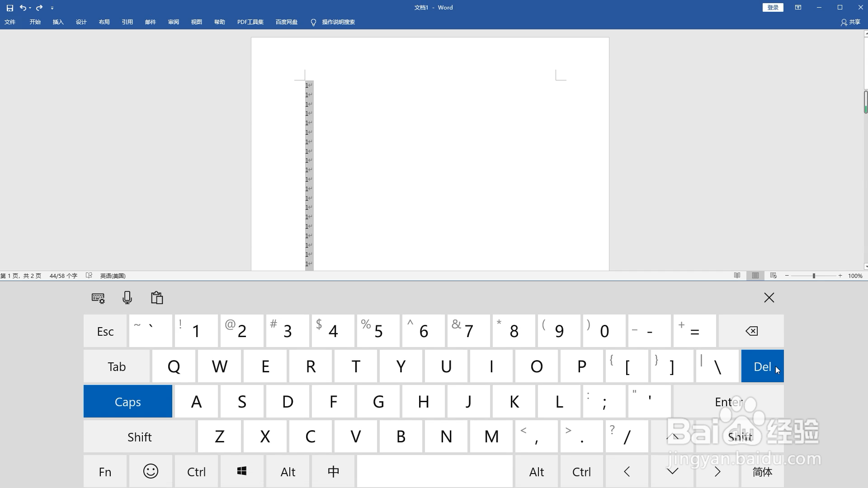Switch to Read Mode view icon

pyautogui.click(x=737, y=276)
